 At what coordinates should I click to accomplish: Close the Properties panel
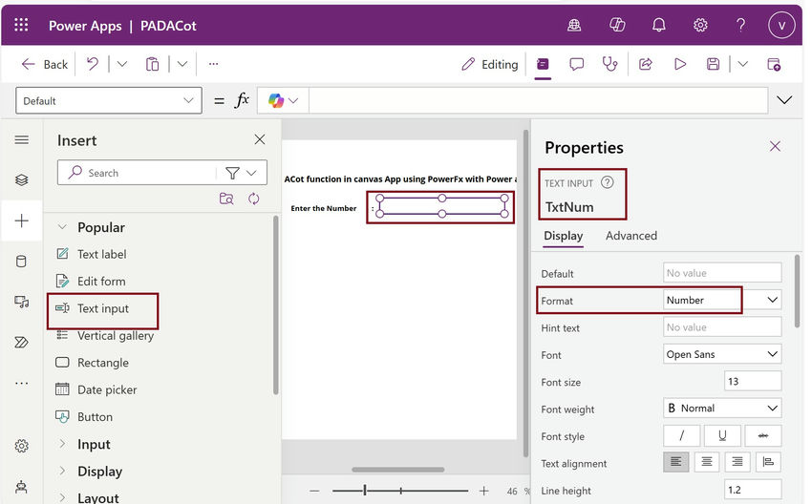point(775,146)
